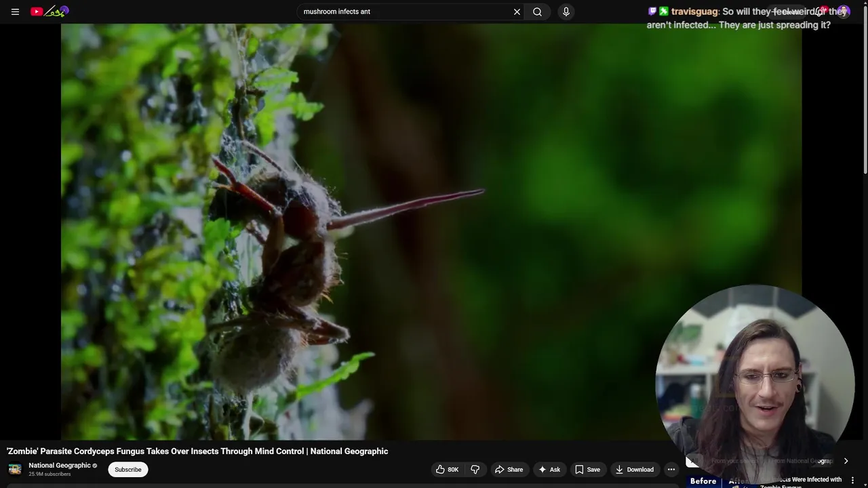
Task: Dislike the video with thumbs down
Action: click(475, 469)
